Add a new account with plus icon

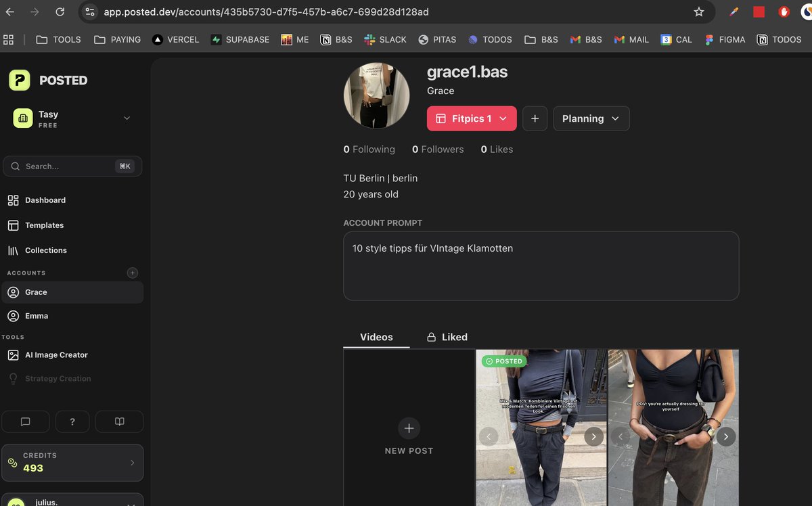pyautogui.click(x=133, y=273)
